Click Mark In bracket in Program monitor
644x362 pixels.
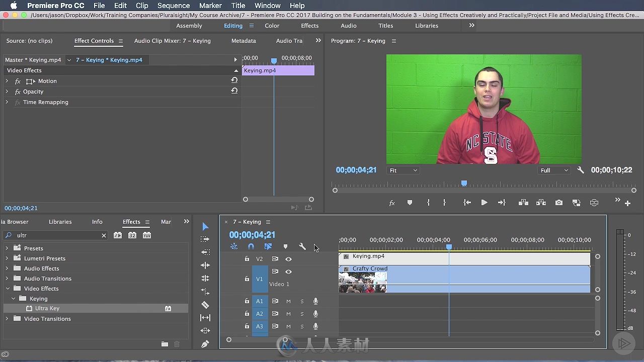pyautogui.click(x=429, y=203)
